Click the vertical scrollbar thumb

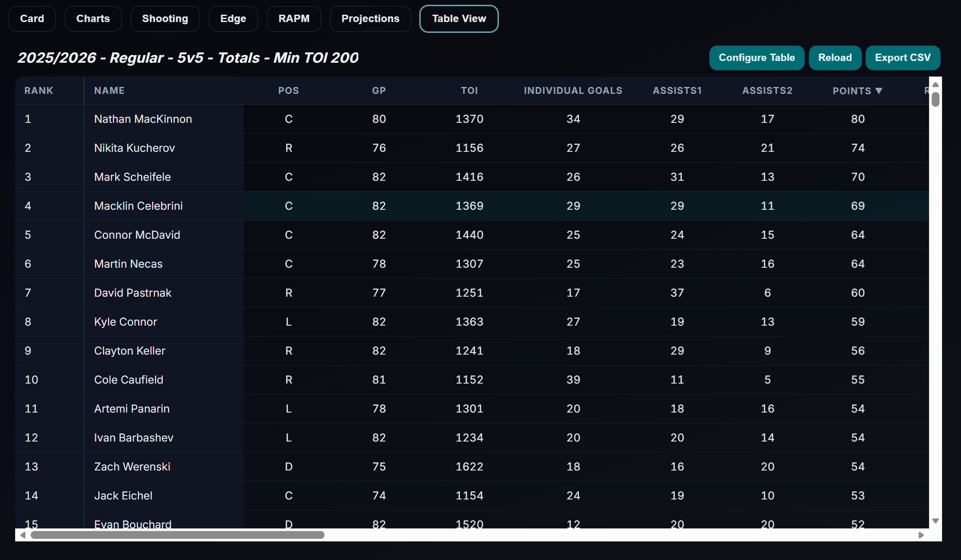(935, 99)
